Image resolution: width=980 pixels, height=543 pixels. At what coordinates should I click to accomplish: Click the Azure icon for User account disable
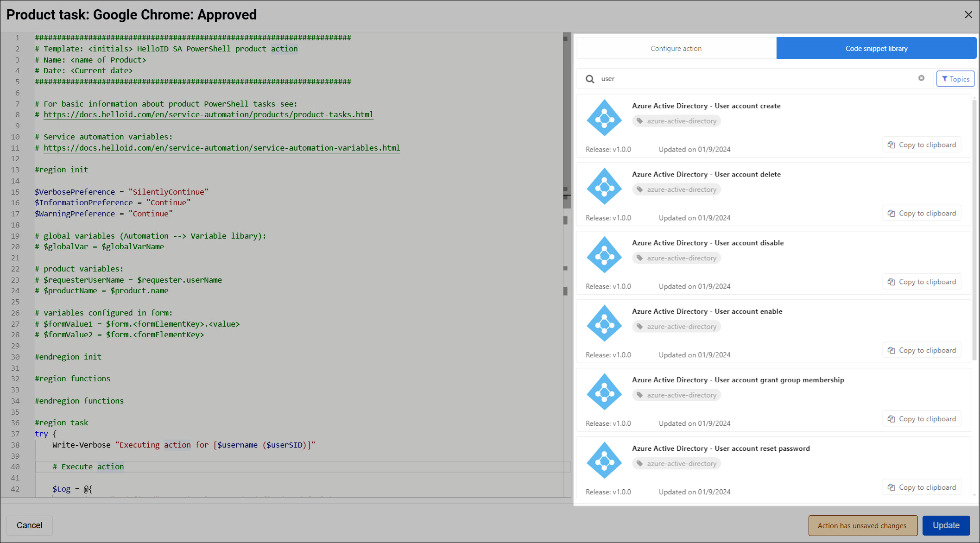(x=604, y=255)
